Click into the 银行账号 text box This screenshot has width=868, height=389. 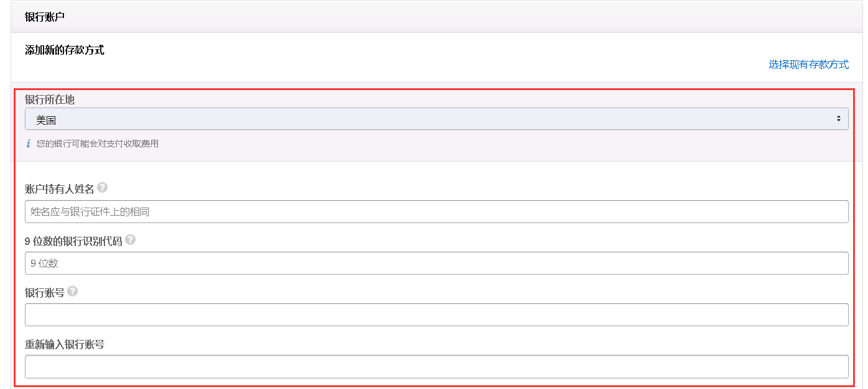pyautogui.click(x=436, y=314)
